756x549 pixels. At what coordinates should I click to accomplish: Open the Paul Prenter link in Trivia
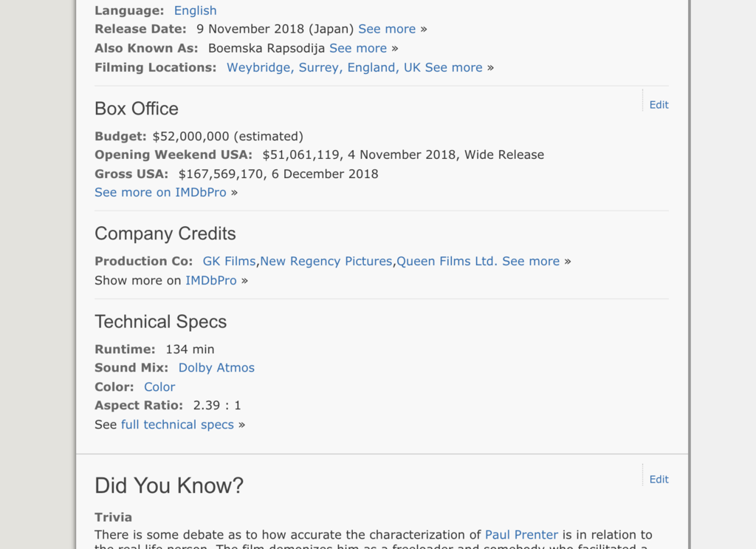[522, 534]
